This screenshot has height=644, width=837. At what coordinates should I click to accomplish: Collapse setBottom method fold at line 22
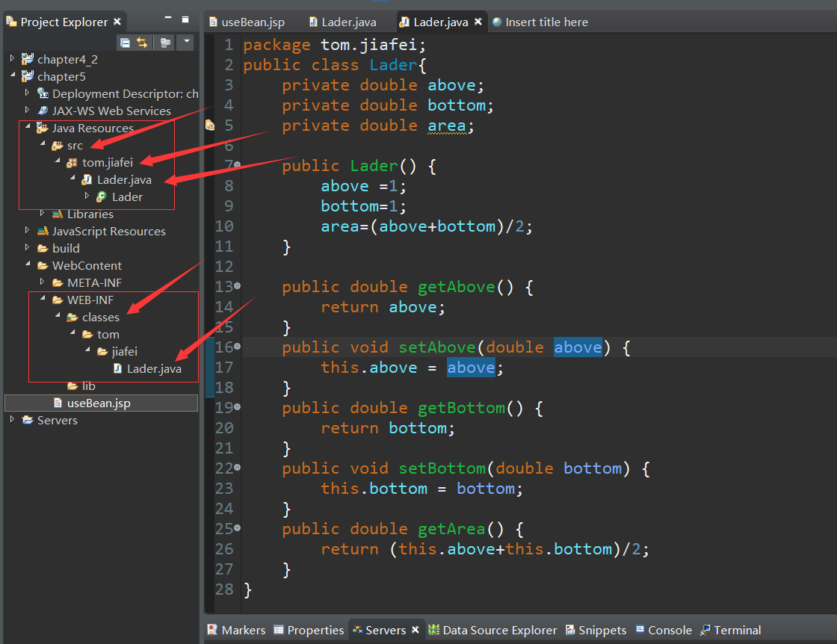click(x=238, y=468)
